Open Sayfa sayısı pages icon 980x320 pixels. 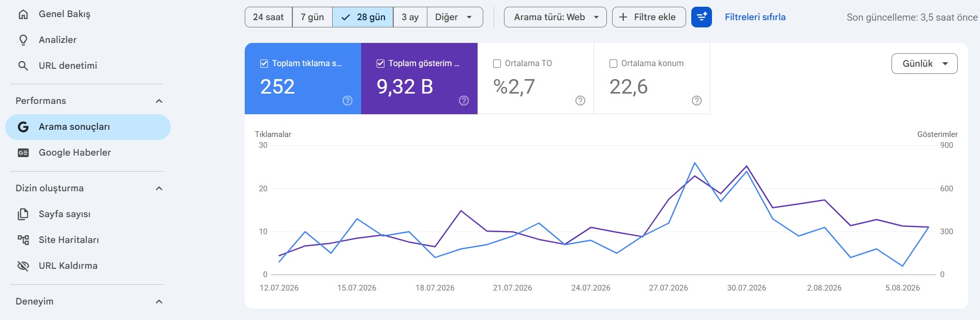click(23, 214)
